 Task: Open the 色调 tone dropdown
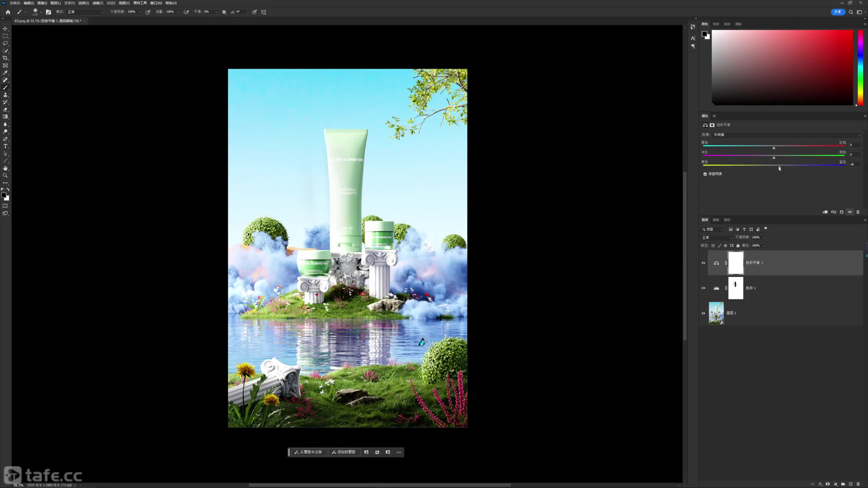click(787, 135)
